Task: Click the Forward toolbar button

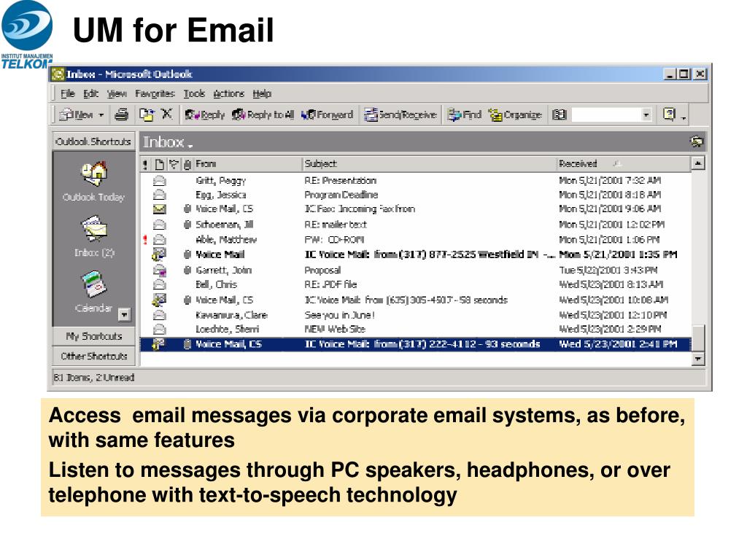Action: click(x=328, y=114)
